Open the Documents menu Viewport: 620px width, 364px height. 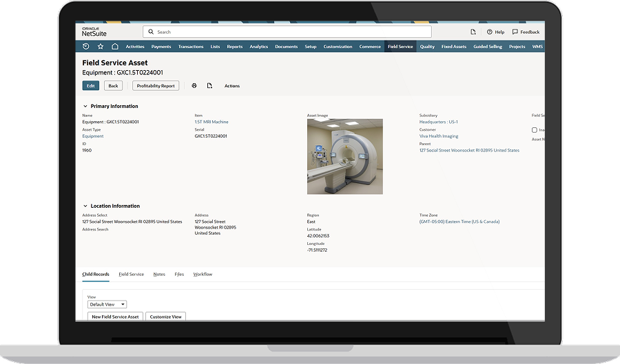coord(287,47)
